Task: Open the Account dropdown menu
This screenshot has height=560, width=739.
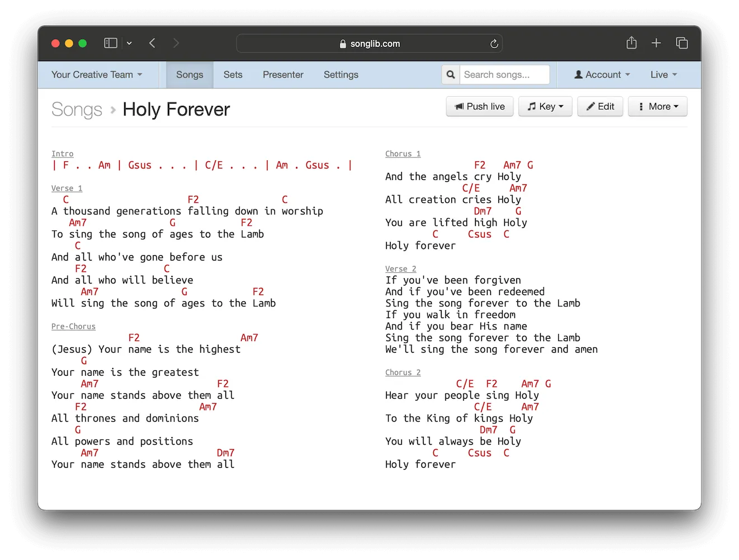Action: point(602,74)
